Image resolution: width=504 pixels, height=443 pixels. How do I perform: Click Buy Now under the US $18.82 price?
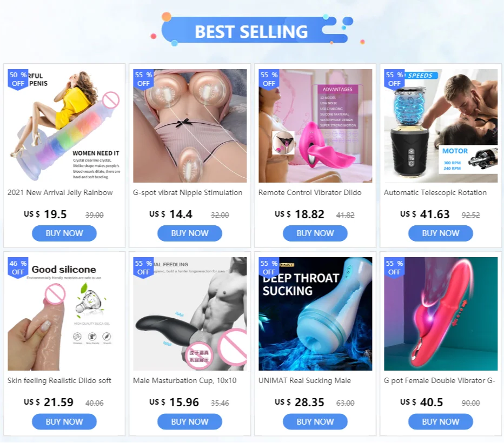point(315,233)
